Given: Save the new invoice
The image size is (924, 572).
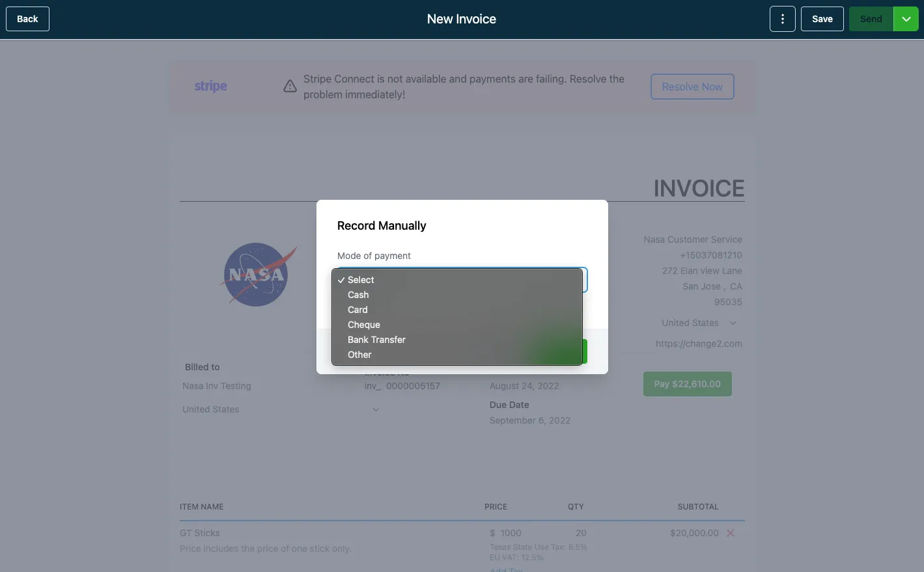Looking at the screenshot, I should [x=822, y=19].
